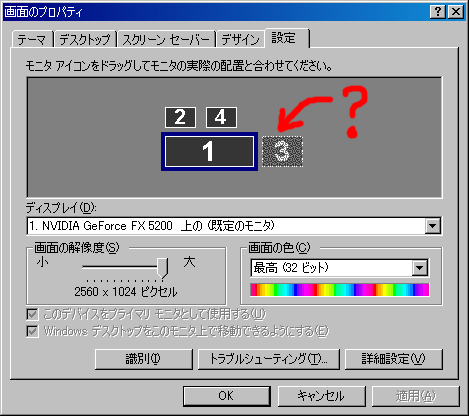
Task: Open the ディスプレイ dropdown list
Action: coord(433,226)
